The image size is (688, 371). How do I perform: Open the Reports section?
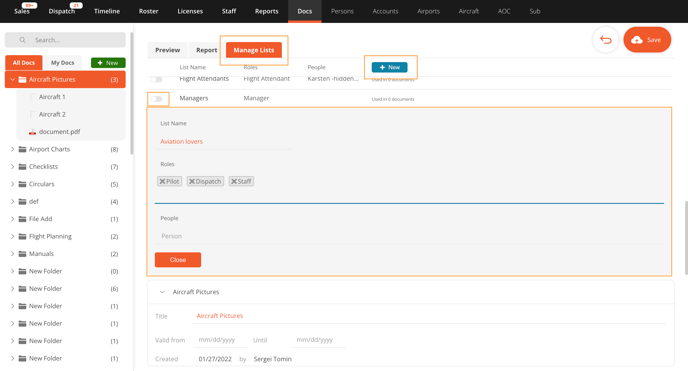[266, 11]
